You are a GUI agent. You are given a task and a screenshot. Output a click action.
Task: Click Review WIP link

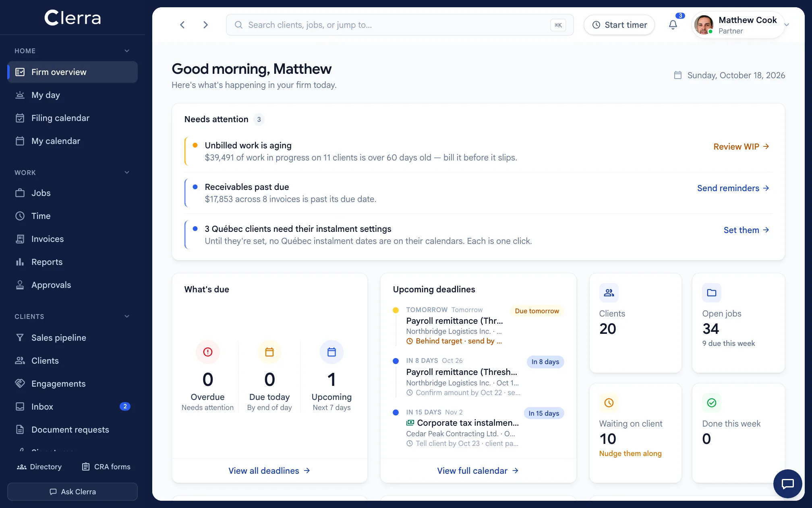pos(742,147)
